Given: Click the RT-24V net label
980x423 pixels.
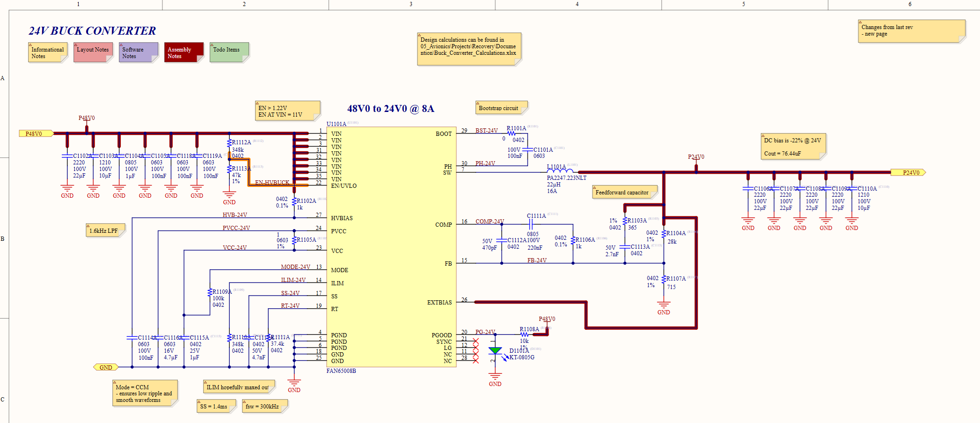Looking at the screenshot, I should tap(290, 306).
